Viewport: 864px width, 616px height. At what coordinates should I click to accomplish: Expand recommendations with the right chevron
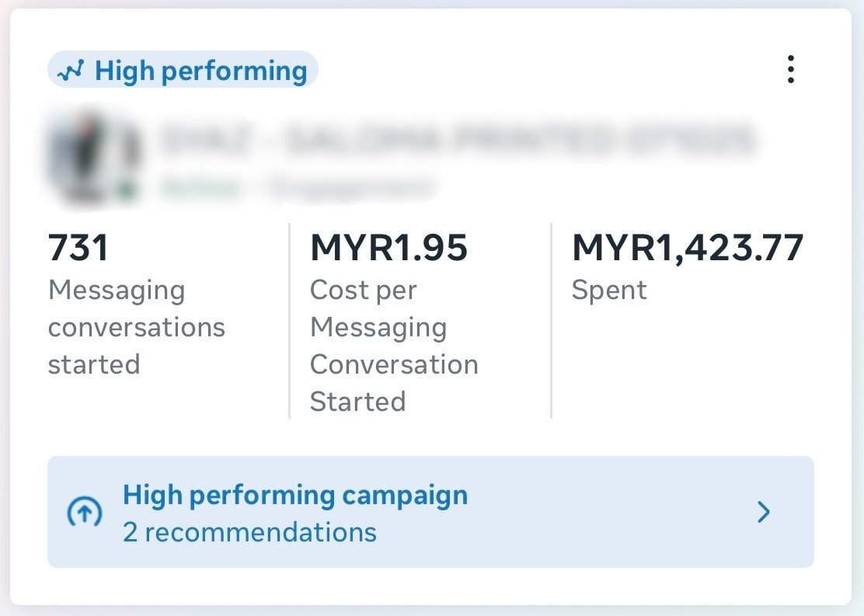click(764, 512)
